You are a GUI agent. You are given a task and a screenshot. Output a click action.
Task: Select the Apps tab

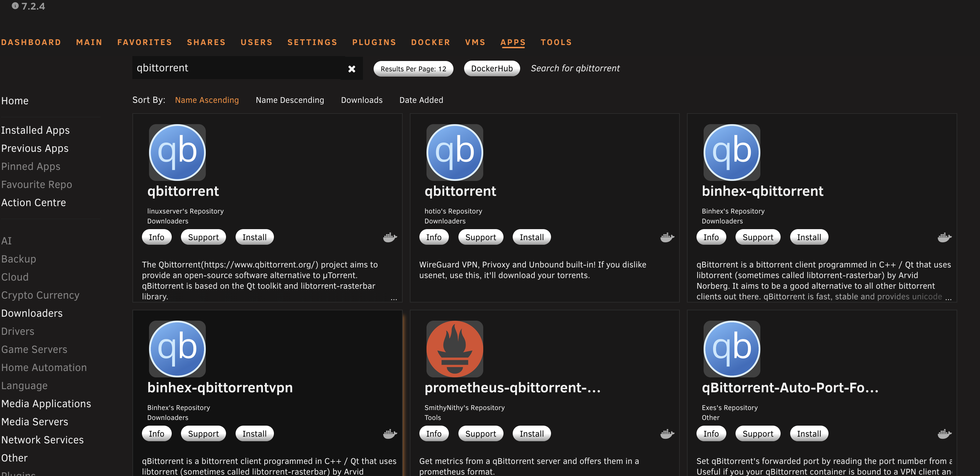513,42
